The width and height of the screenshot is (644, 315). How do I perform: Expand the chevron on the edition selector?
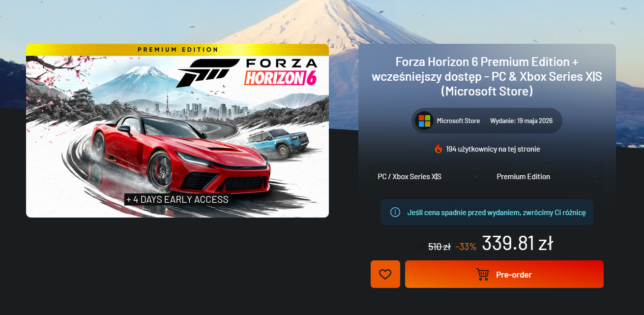(x=594, y=177)
